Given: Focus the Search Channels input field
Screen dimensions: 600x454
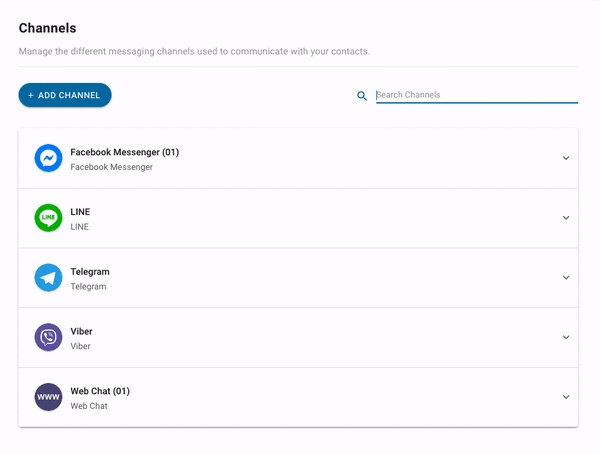Looking at the screenshot, I should tap(477, 95).
